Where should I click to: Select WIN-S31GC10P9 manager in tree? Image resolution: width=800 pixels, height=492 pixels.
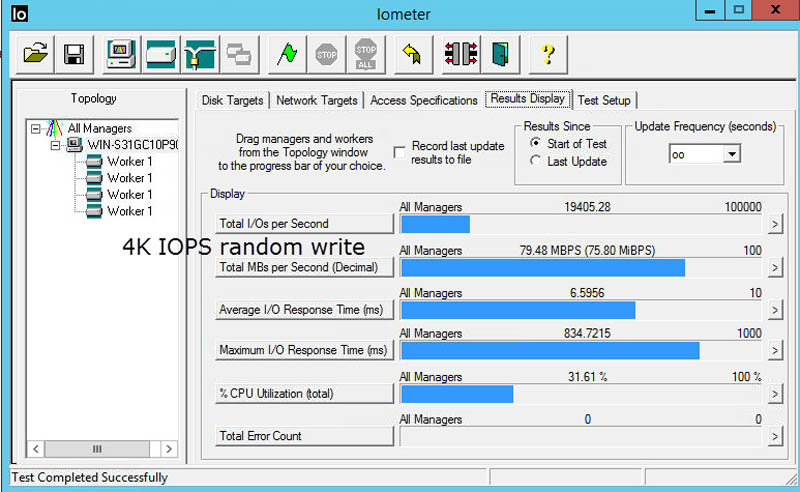[x=132, y=144]
